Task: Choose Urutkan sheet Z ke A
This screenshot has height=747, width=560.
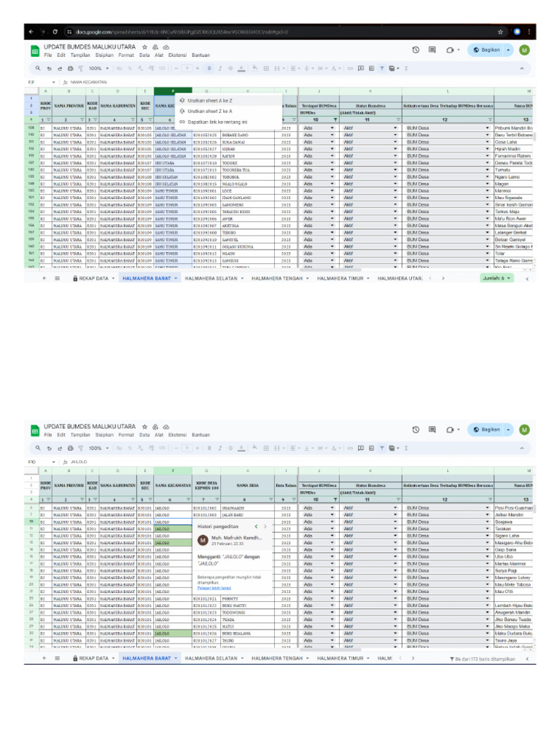Action: 210,111
